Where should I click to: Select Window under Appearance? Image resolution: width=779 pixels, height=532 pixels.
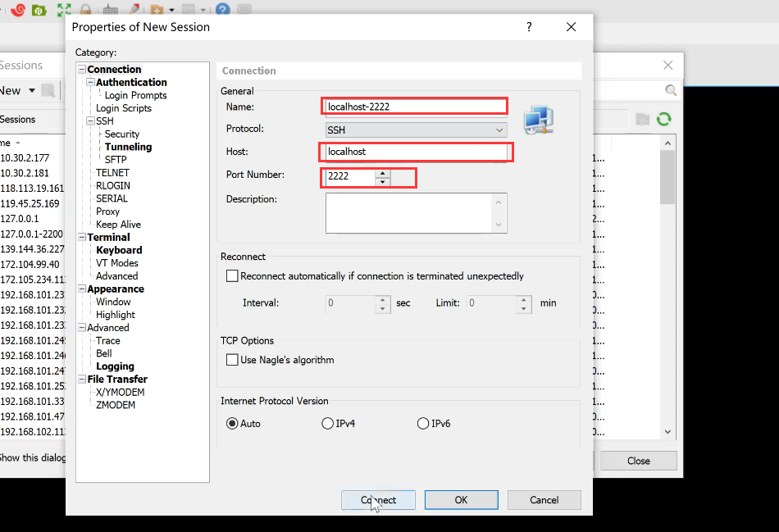[x=113, y=302]
